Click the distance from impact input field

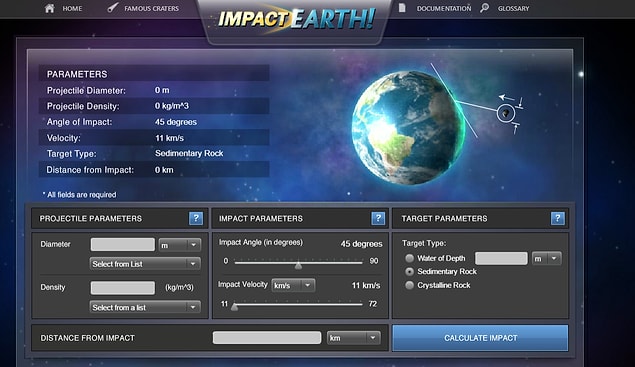tap(267, 338)
